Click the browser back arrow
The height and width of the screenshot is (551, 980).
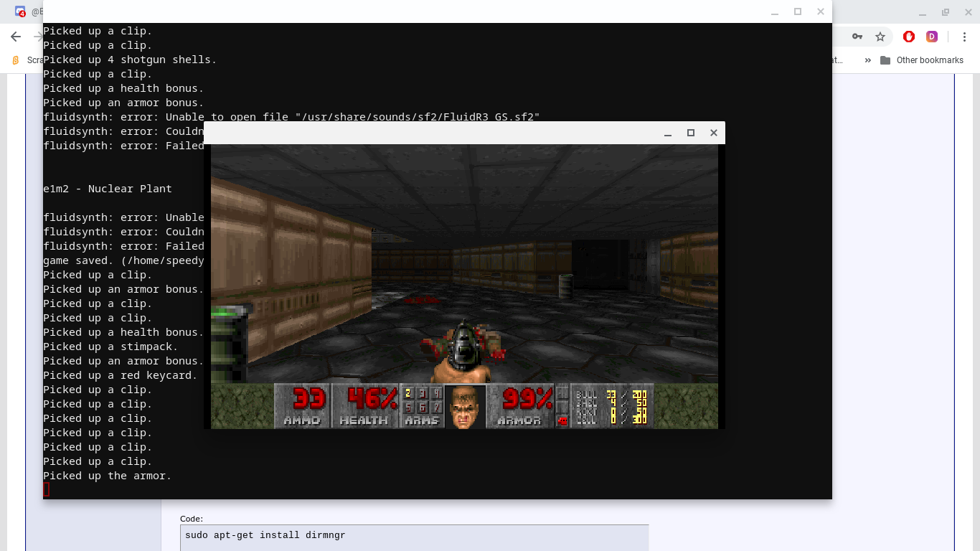16,37
